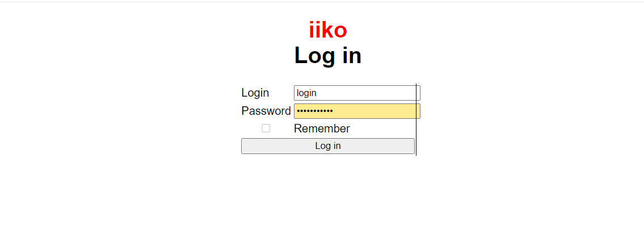
Task: Click the vertical line beside the form
Action: click(416, 136)
